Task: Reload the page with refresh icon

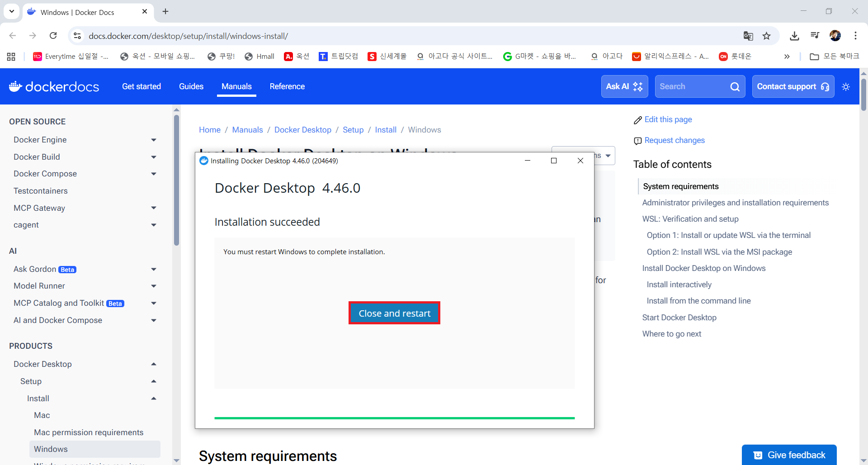Action: (53, 36)
